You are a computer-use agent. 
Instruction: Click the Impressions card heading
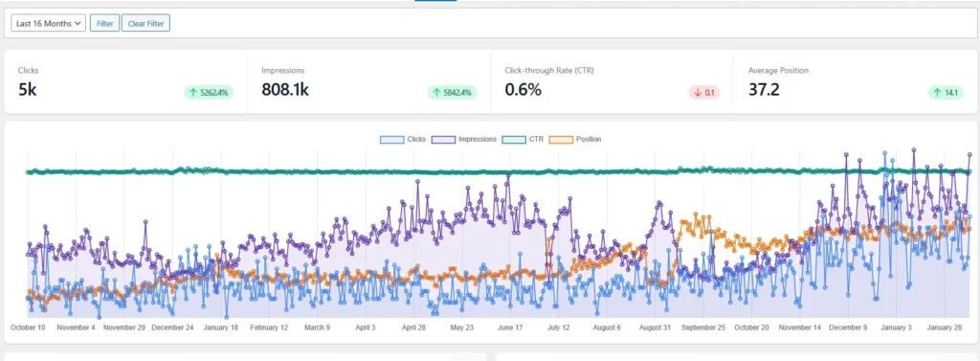pyautogui.click(x=283, y=71)
